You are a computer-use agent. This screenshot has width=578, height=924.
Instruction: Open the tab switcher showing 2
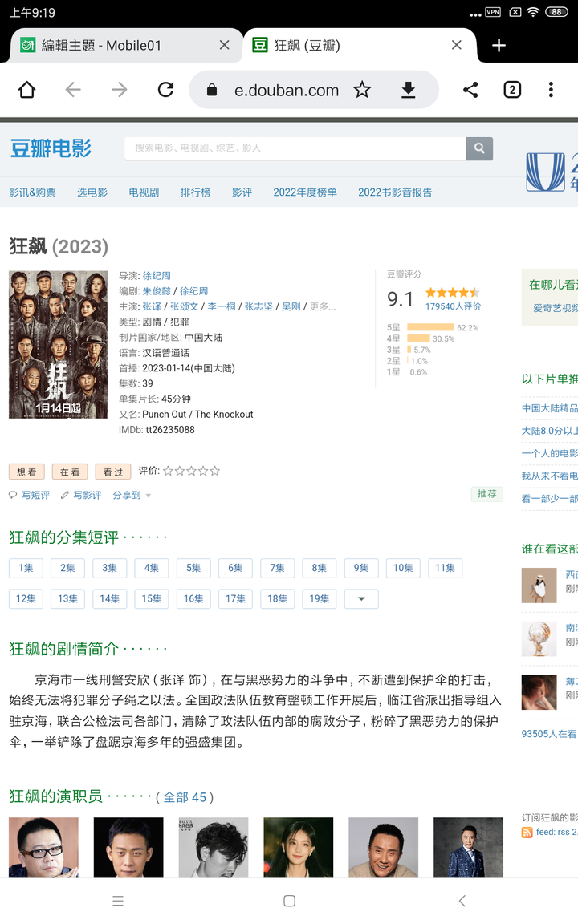(512, 90)
